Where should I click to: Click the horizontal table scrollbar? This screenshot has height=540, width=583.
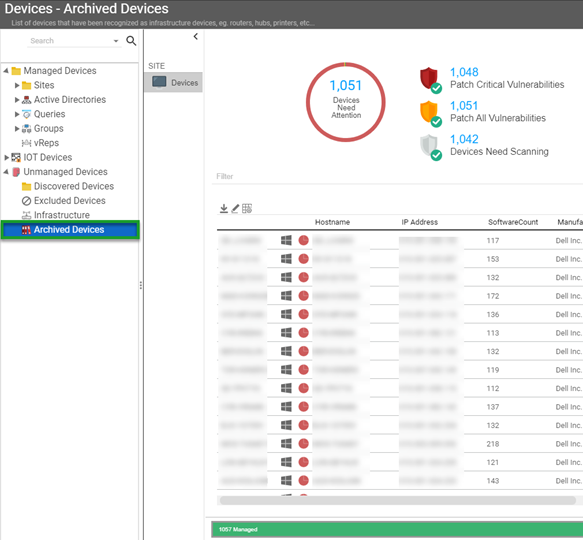coord(398,500)
